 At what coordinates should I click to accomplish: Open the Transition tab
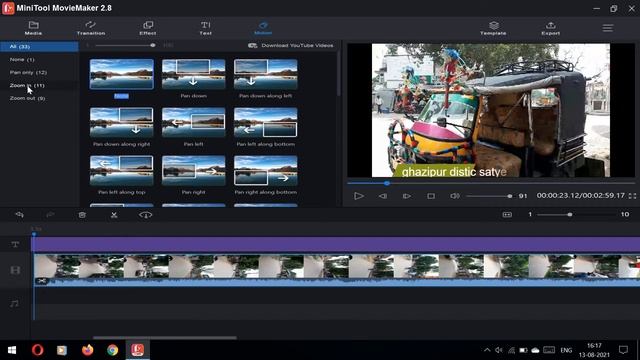pyautogui.click(x=91, y=28)
